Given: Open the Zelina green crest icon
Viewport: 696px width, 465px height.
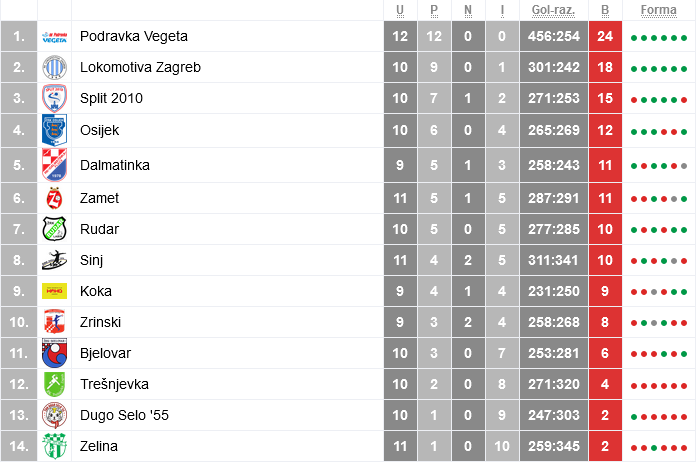Looking at the screenshot, I should coord(54,446).
